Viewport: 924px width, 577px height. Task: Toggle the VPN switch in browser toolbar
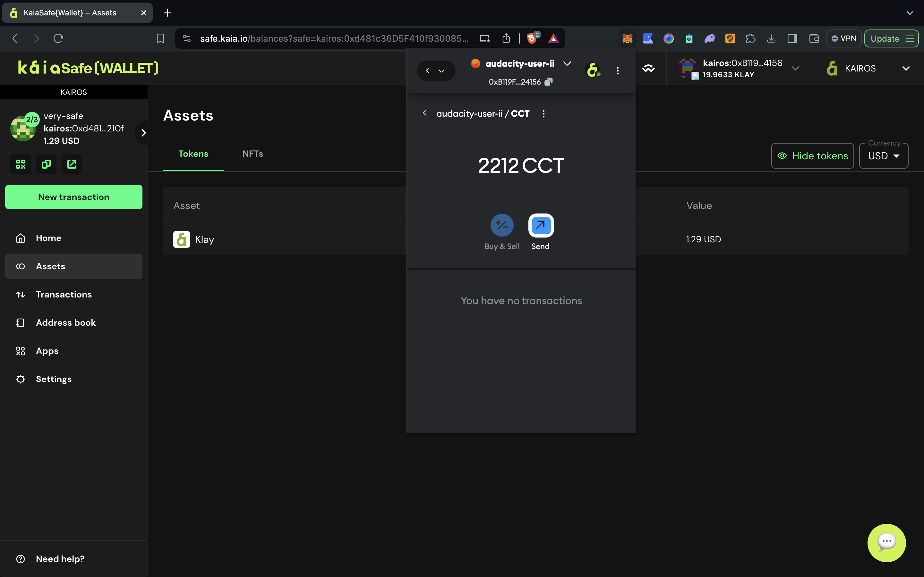pos(844,38)
